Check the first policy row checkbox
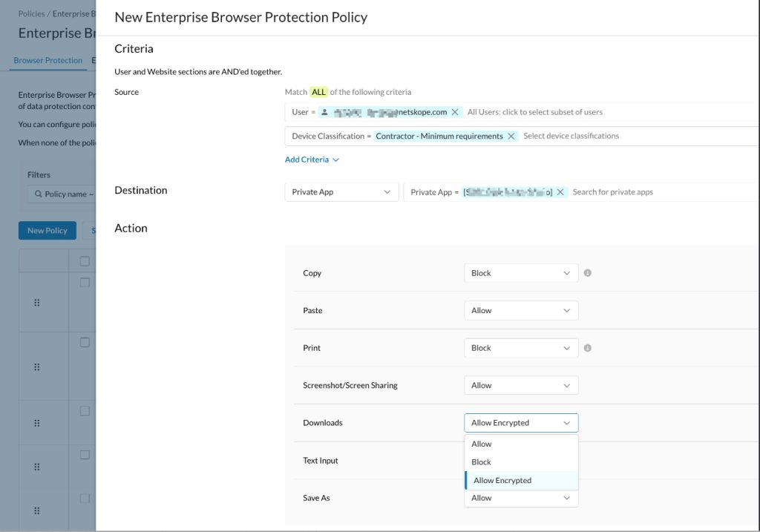 point(85,283)
